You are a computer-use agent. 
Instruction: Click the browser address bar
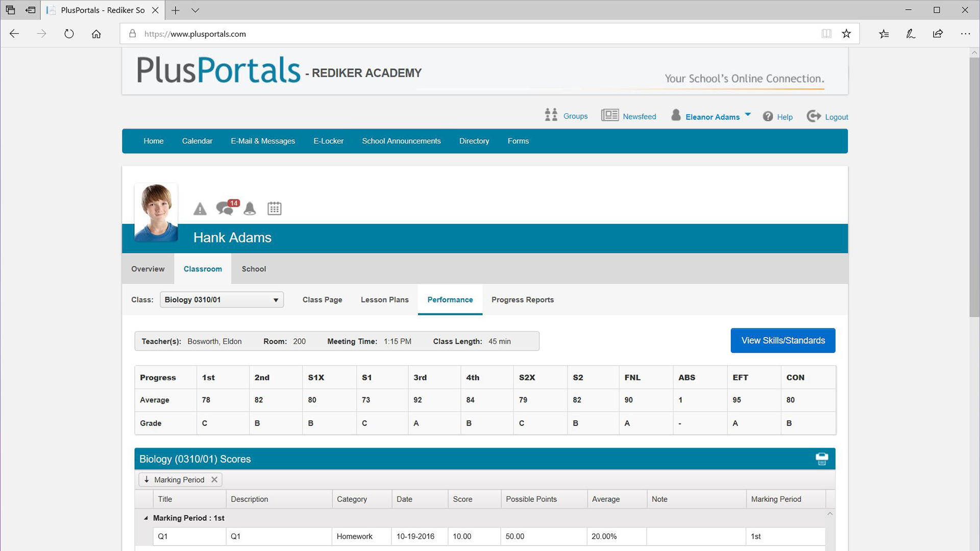(459, 34)
